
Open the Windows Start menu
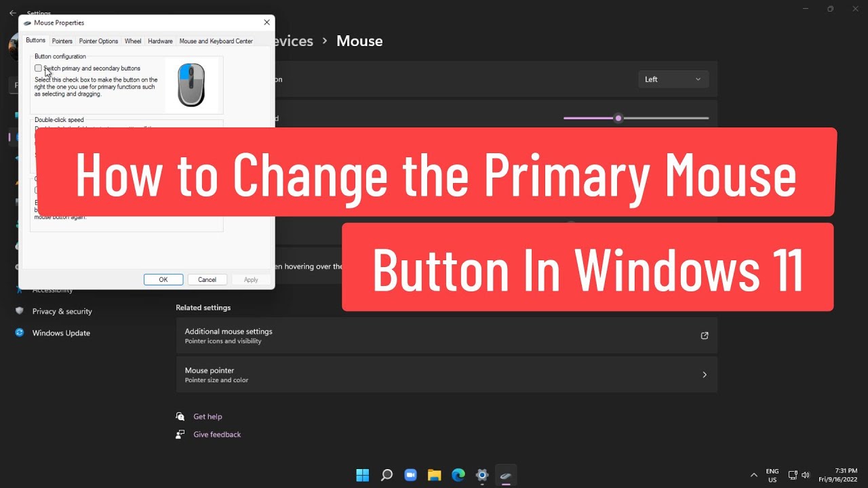(x=363, y=475)
